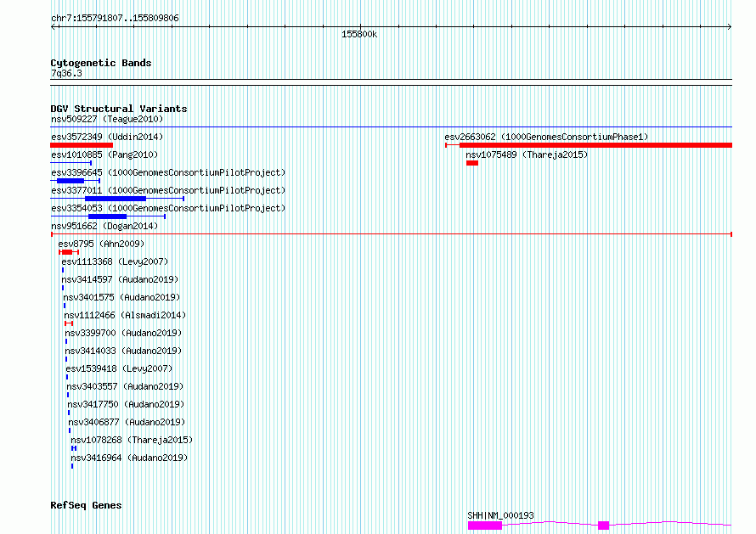
Task: Select the DGV Structural Variants track title
Action: (x=119, y=109)
